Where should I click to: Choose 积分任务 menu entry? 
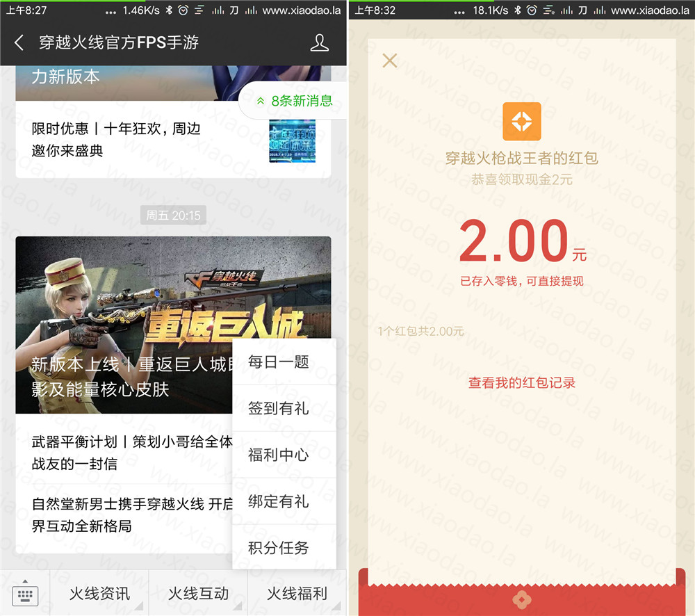click(284, 547)
